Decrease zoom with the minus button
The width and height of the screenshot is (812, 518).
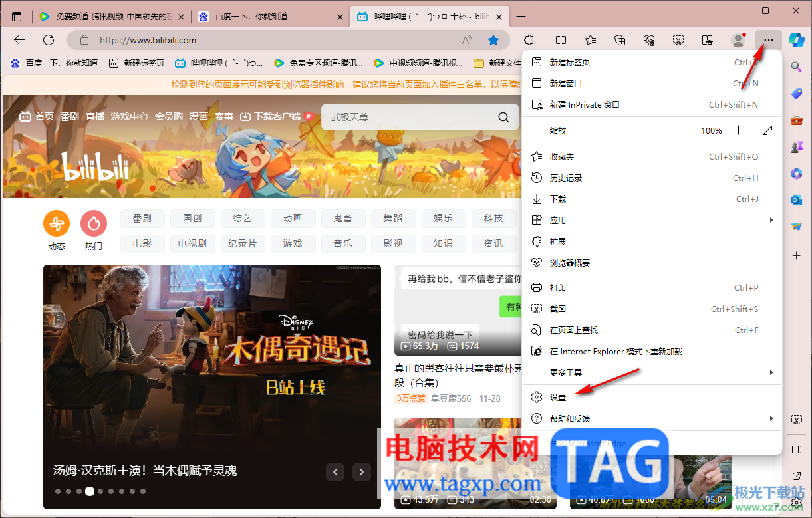(x=684, y=130)
